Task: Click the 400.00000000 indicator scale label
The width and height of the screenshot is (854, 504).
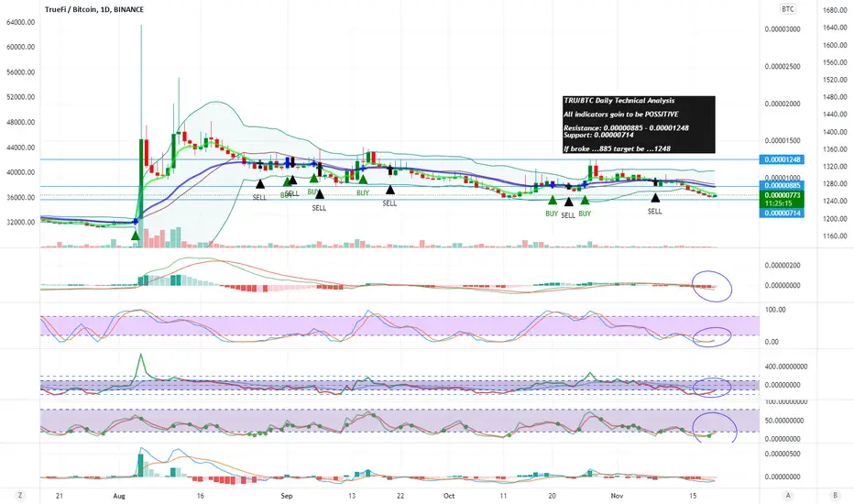Action: click(786, 367)
